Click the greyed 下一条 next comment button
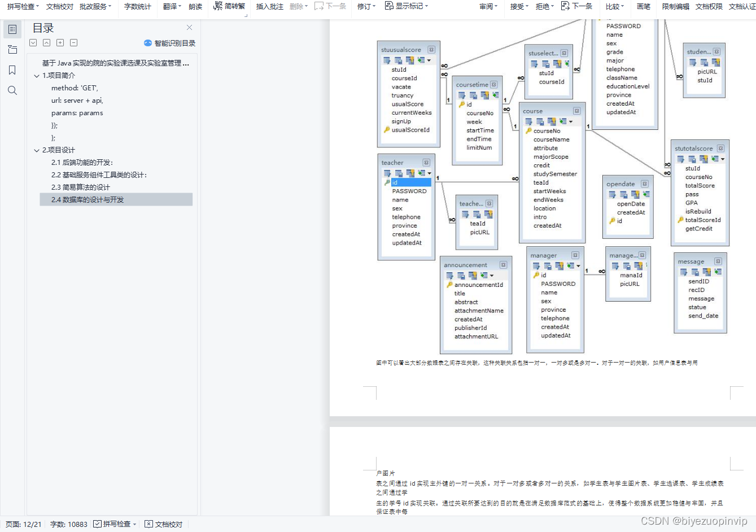The width and height of the screenshot is (756, 532). [x=330, y=6]
